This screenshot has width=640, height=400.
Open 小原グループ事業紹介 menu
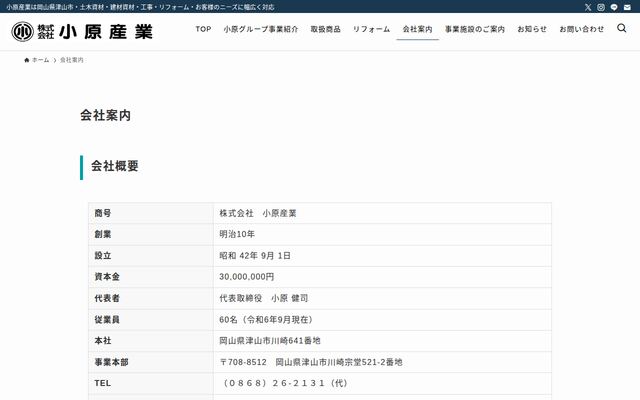tap(261, 29)
